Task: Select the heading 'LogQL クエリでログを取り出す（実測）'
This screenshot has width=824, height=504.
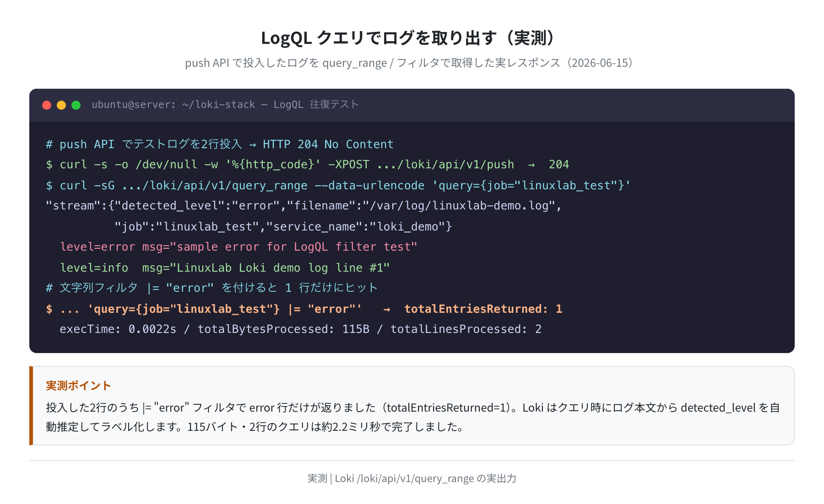Action: (x=411, y=38)
